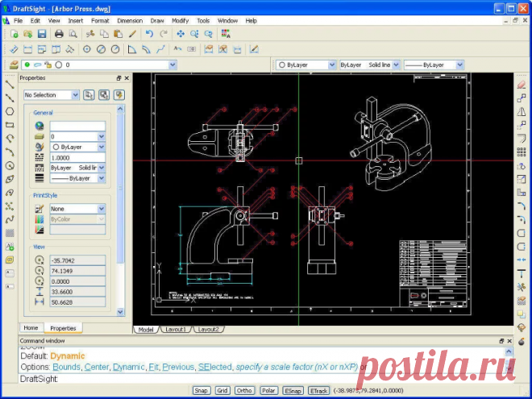Open the layer selector dropdown
This screenshot has height=399, width=532.
pyautogui.click(x=172, y=64)
